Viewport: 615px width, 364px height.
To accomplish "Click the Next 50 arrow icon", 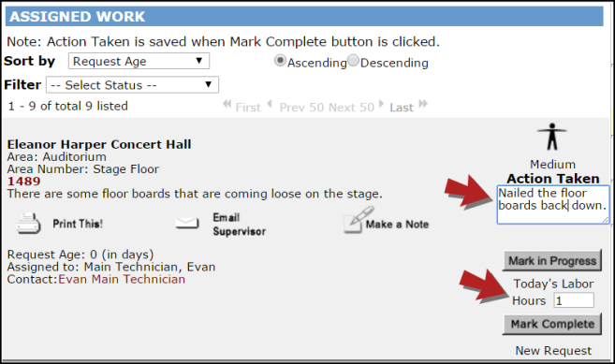I will coord(381,104).
